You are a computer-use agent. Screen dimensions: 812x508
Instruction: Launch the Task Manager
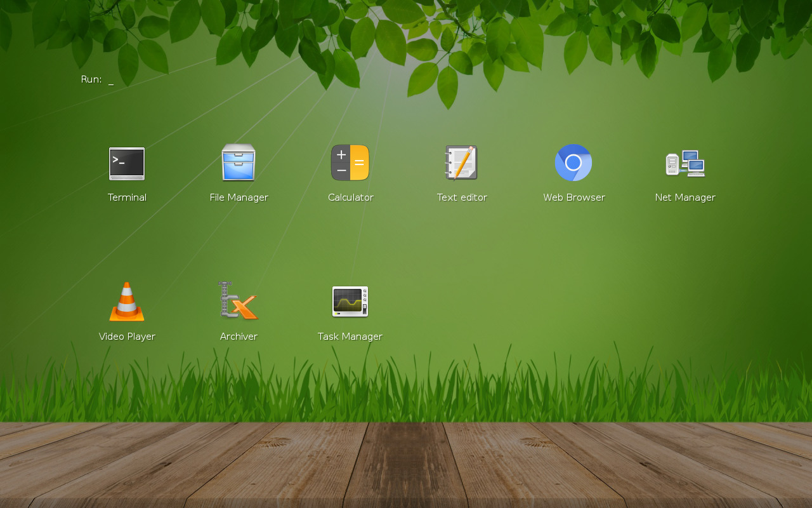tap(350, 301)
